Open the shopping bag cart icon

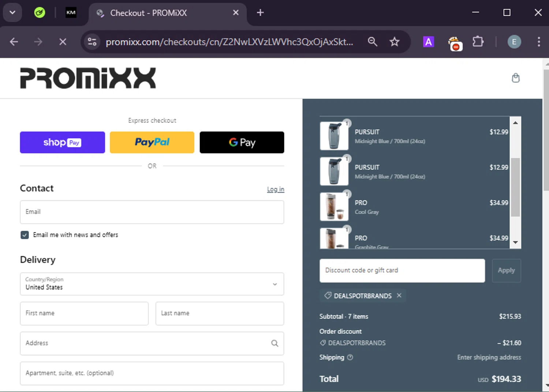pos(515,78)
